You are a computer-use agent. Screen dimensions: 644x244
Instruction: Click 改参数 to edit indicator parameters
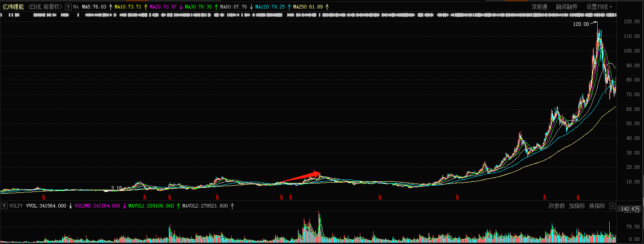[557, 206]
